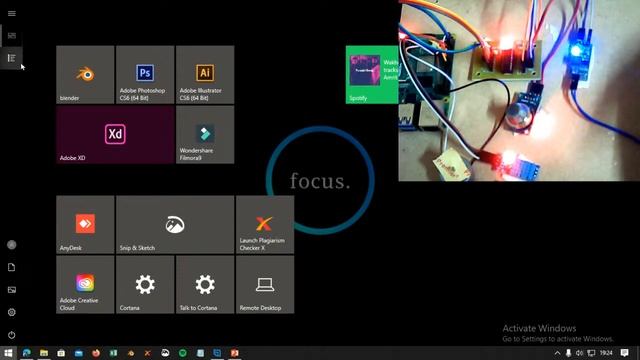Click the microphone icon in the system tray
The width and height of the screenshot is (640, 360).
569,353
